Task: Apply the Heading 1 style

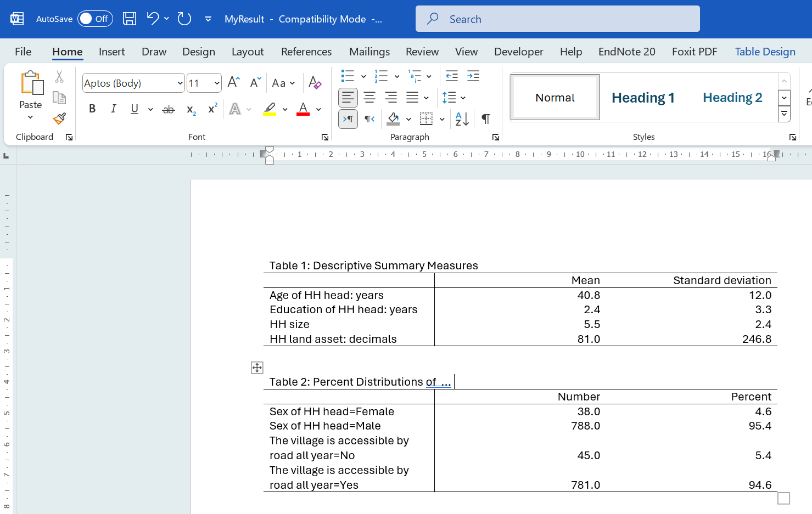Action: [x=643, y=97]
